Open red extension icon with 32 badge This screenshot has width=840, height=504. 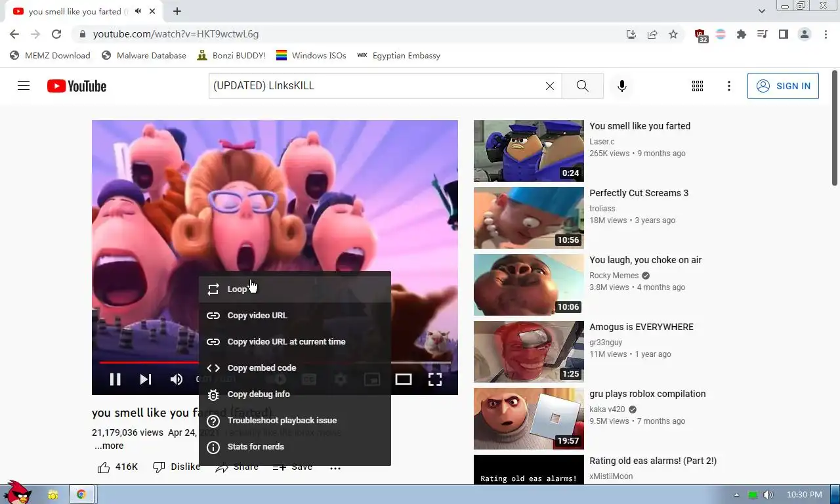coord(700,35)
